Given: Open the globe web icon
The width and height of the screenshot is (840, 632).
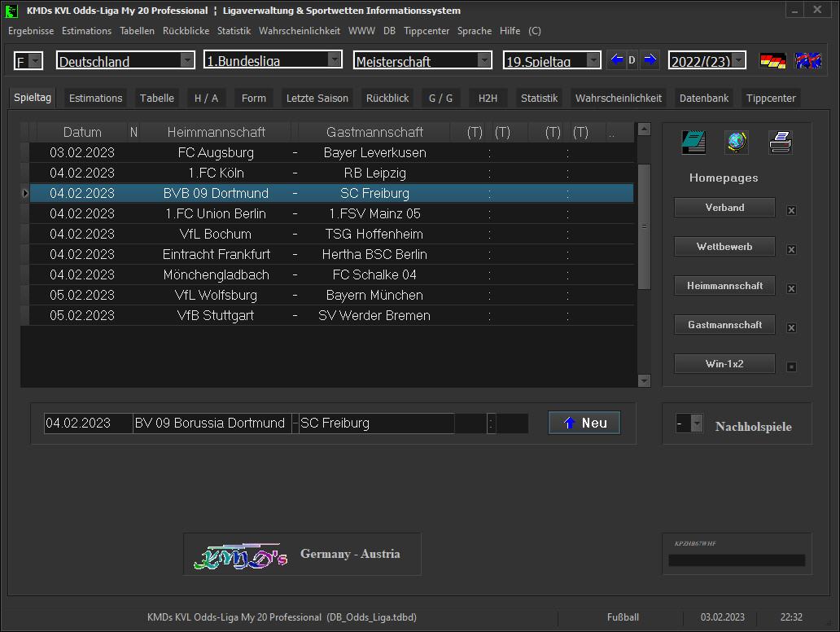Looking at the screenshot, I should [x=737, y=143].
